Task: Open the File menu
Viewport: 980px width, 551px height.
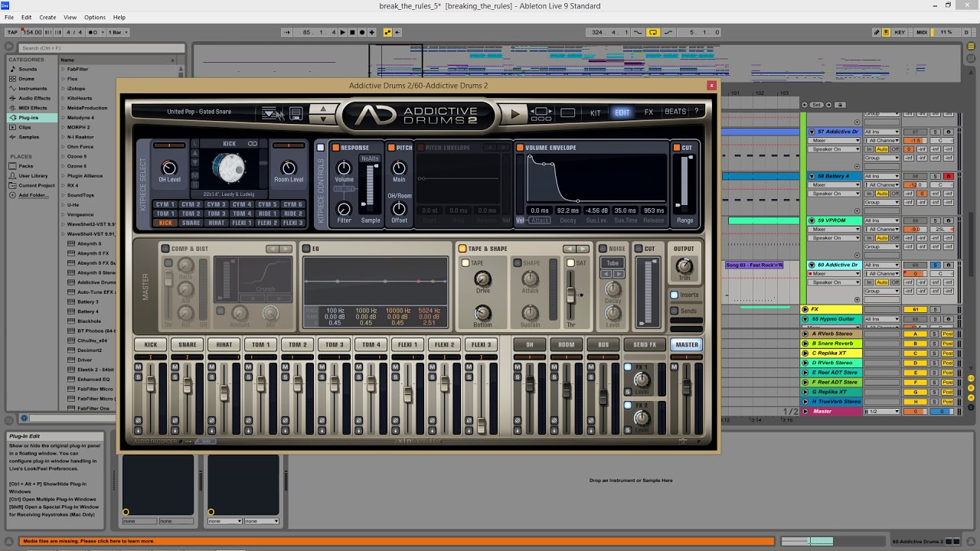Action: (x=9, y=17)
